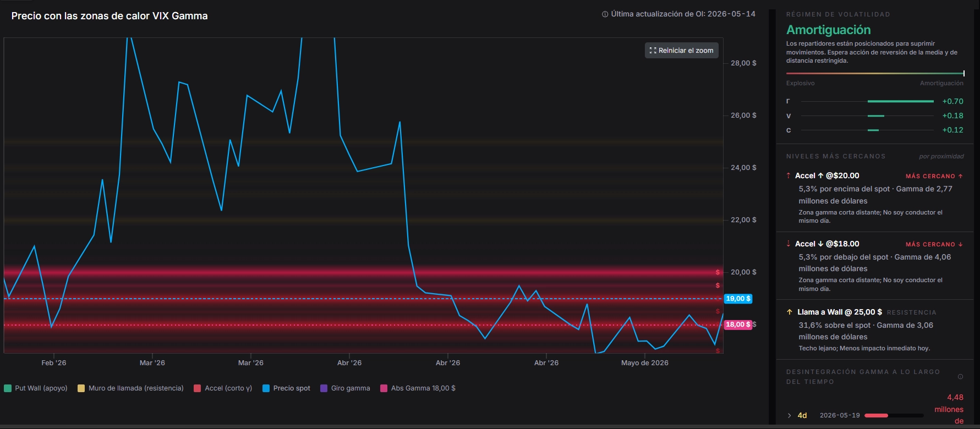Click the red $ marker at the 20,00 level
The image size is (980, 429).
(x=718, y=272)
